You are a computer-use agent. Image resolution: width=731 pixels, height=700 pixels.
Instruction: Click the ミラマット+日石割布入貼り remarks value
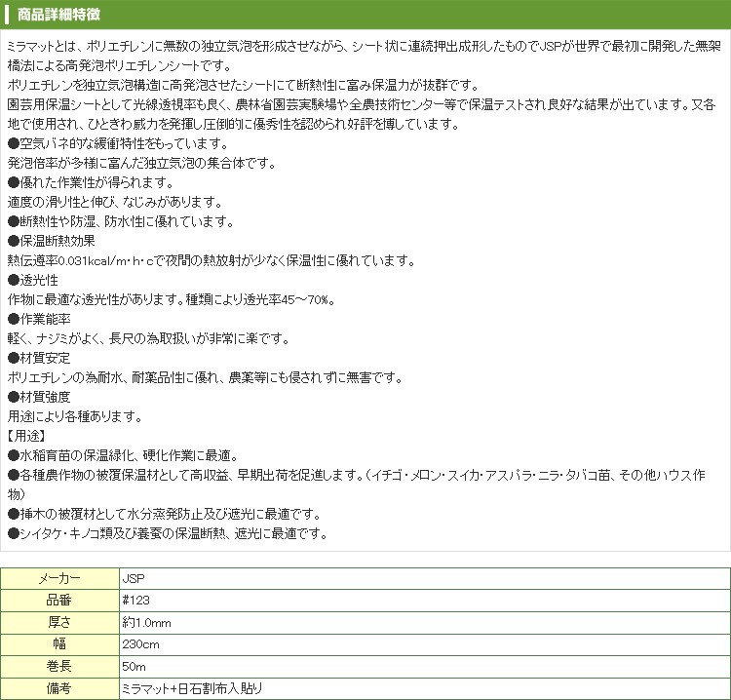click(192, 688)
